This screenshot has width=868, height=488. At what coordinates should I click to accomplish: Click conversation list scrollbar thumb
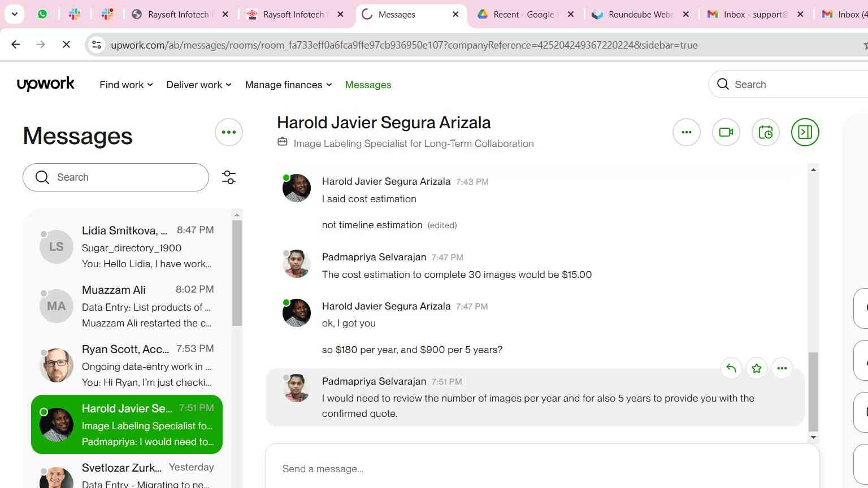(237, 273)
